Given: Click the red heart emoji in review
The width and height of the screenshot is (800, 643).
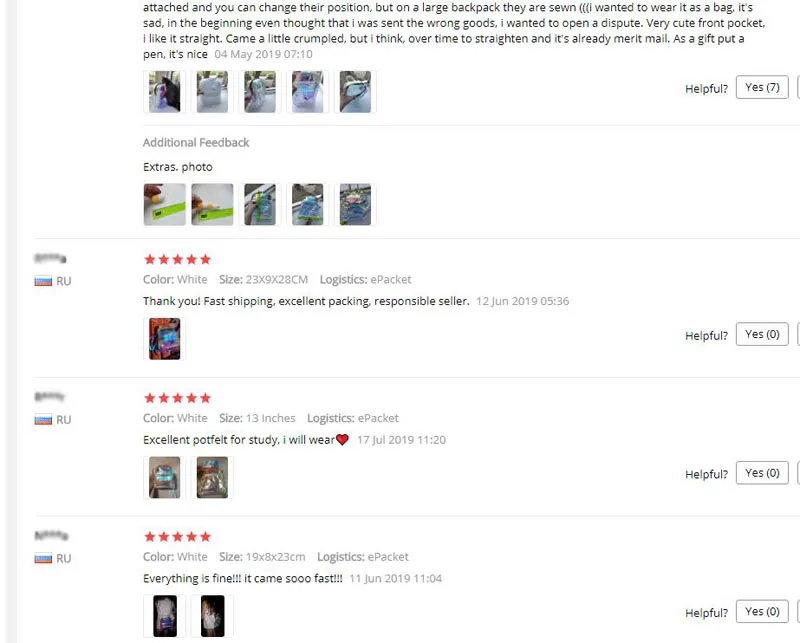Looking at the screenshot, I should pos(342,439).
